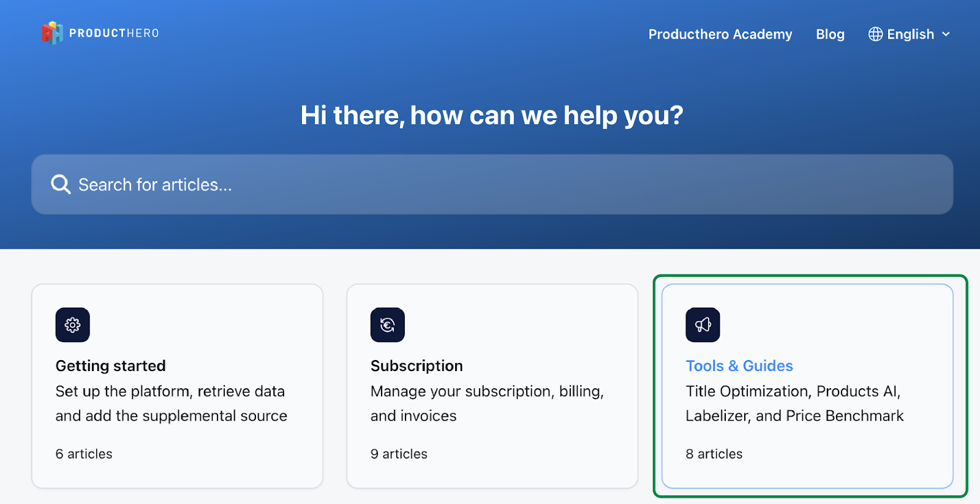Viewport: 980px width, 504px height.
Task: Click the Tools & Guides megaphone icon
Action: point(703,325)
